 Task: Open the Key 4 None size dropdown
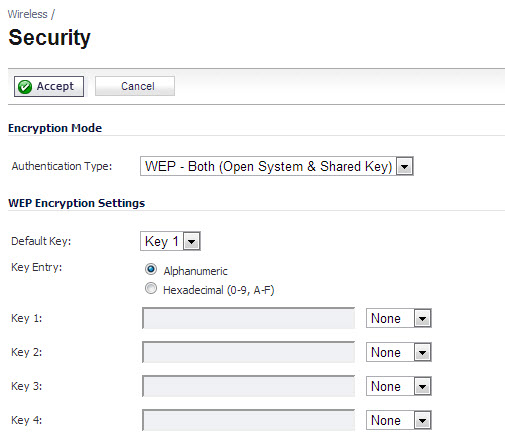point(399,420)
